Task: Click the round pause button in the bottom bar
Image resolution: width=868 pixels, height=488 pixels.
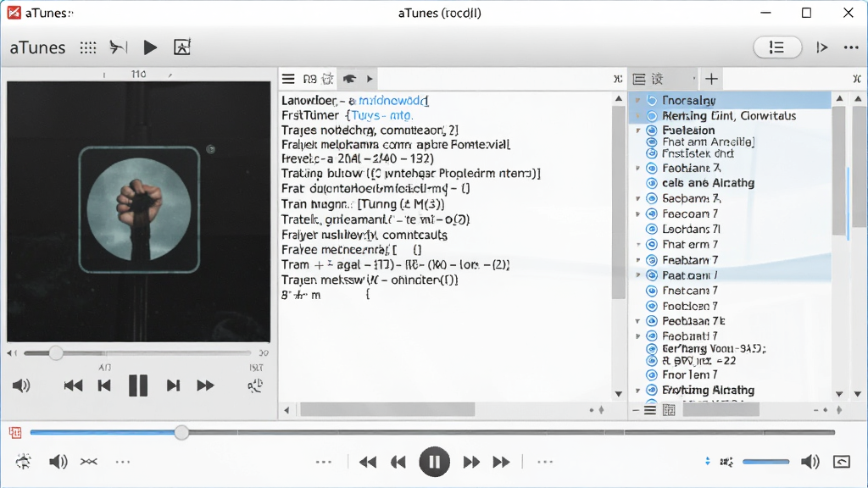Action: point(435,462)
